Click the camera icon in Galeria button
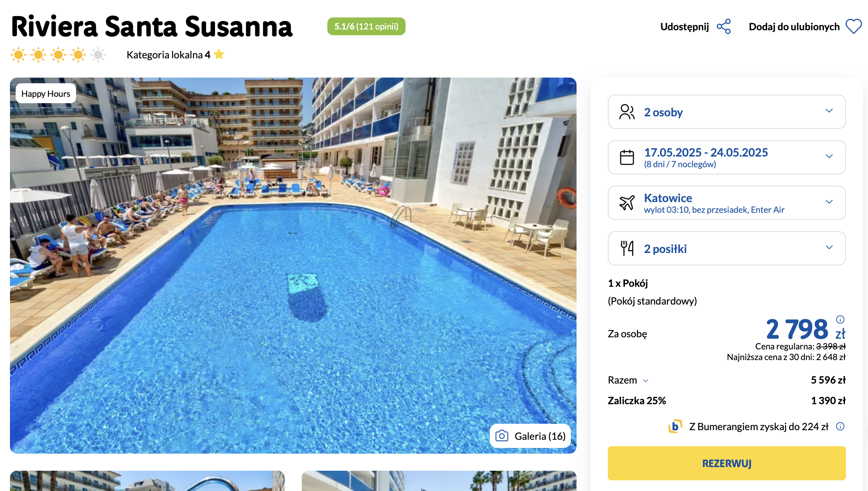Screen dimensions: 868x491 pos(502,436)
